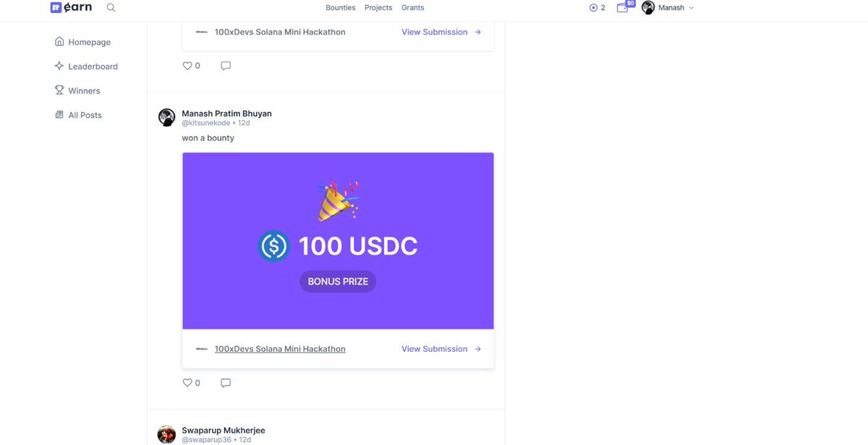The image size is (868, 445).
Task: Like the top post with heart icon
Action: tap(187, 66)
